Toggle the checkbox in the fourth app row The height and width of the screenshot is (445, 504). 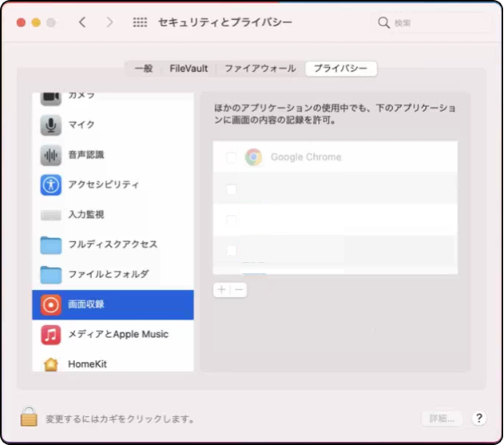click(231, 251)
